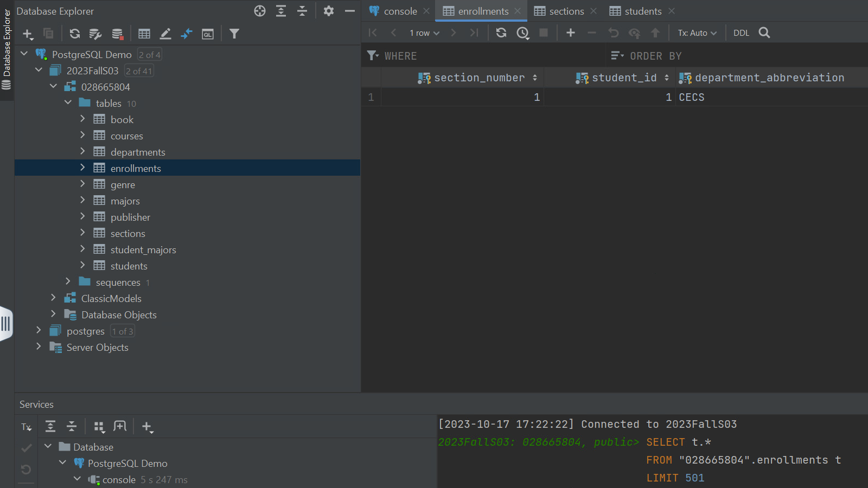Open Database Explorer settings gear
This screenshot has width=868, height=488.
329,11
